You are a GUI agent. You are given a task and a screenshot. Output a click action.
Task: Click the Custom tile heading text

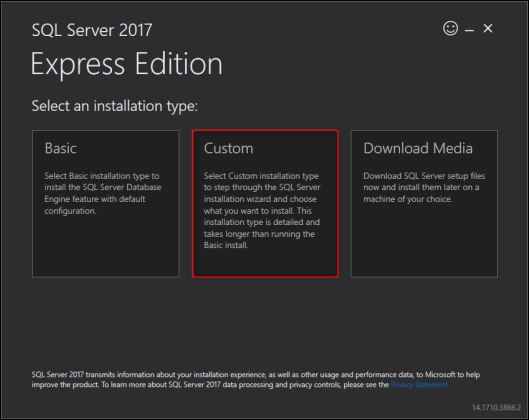228,148
